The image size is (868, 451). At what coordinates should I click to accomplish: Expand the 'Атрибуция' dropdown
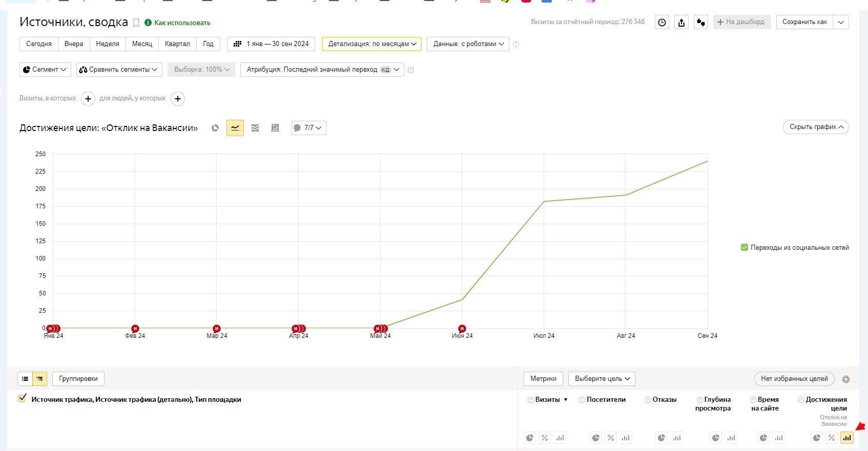pyautogui.click(x=322, y=70)
